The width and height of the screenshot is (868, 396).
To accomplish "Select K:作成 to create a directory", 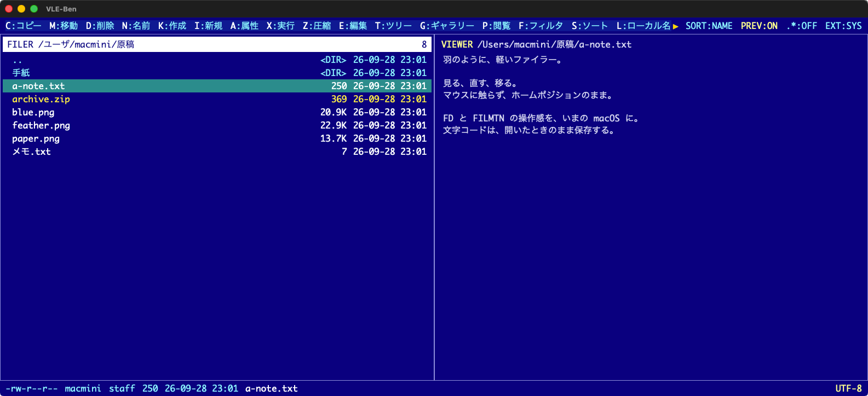I will coord(173,26).
